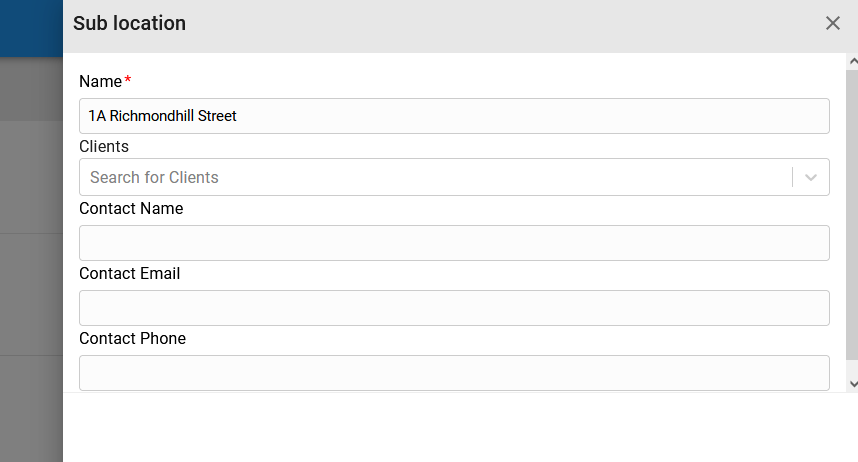Viewport: 858px width, 462px height.
Task: Click the dialog's vertical scrollbar thumb
Action: coord(853,215)
